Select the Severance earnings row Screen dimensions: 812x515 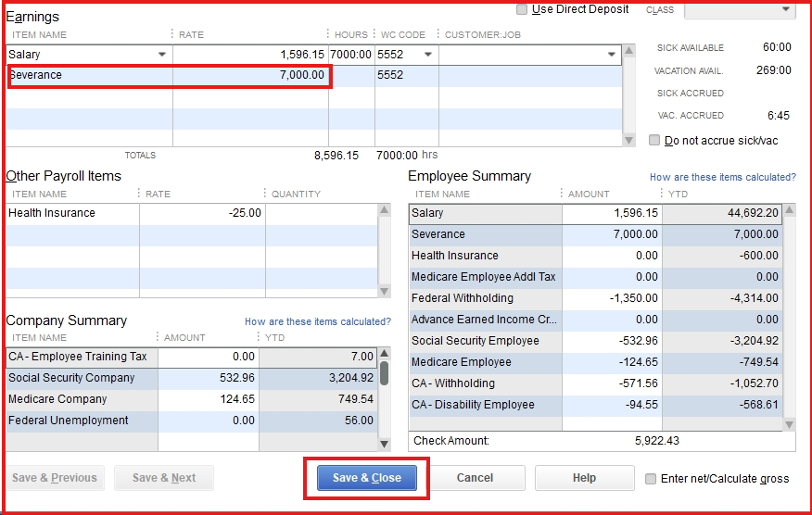click(x=90, y=75)
